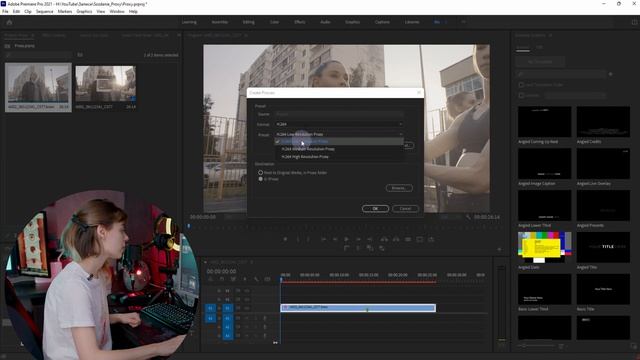
Task: Open the workspace overflow chevron menu
Action: coord(463,22)
